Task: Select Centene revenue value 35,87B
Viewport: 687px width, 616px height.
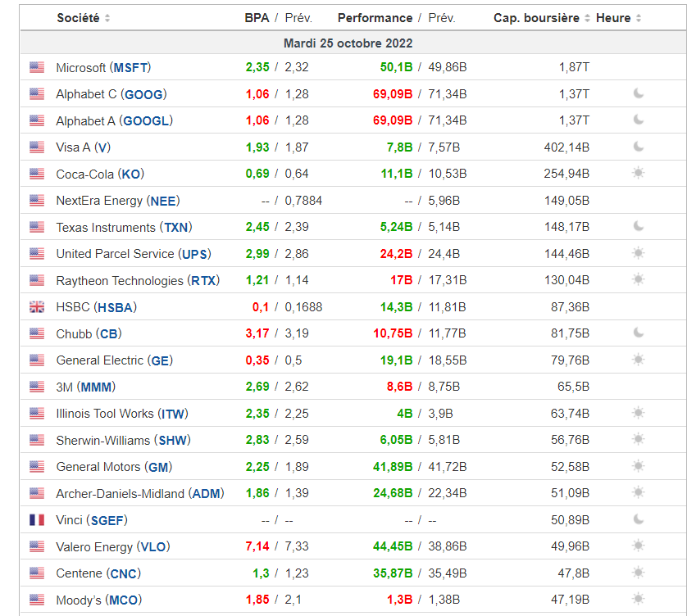Action: click(393, 573)
